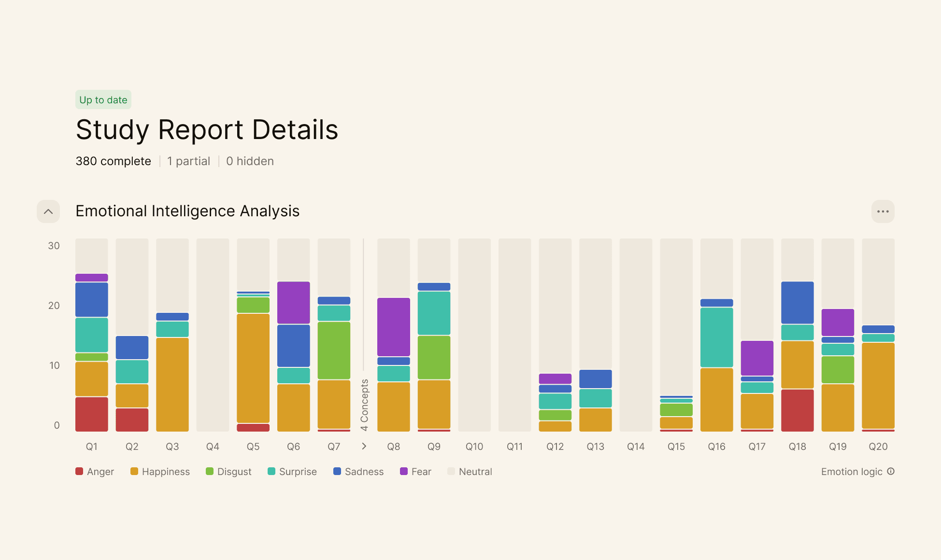Expand the 4 Concepts chevron arrow
Screen dimensions: 941x560
point(364,446)
